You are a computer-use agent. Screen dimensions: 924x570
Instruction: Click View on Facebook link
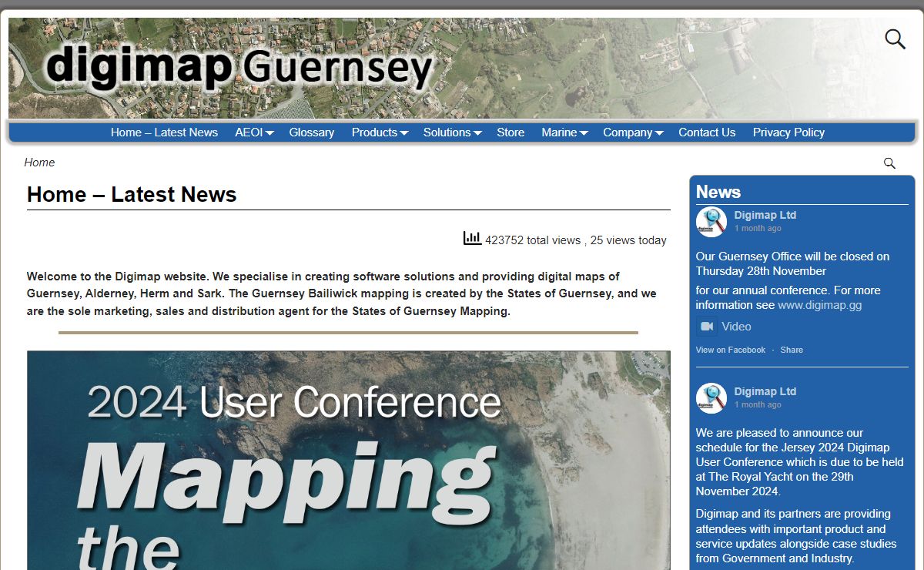[731, 350]
